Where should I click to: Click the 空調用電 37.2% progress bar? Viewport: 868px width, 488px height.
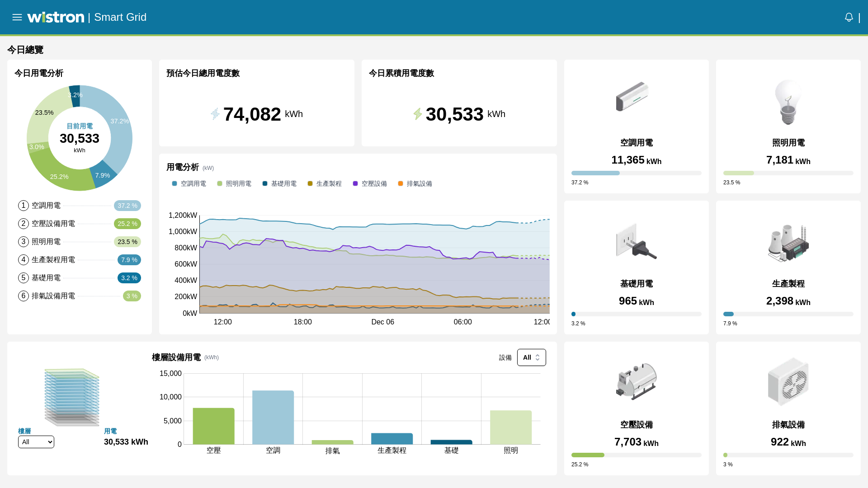pyautogui.click(x=636, y=173)
